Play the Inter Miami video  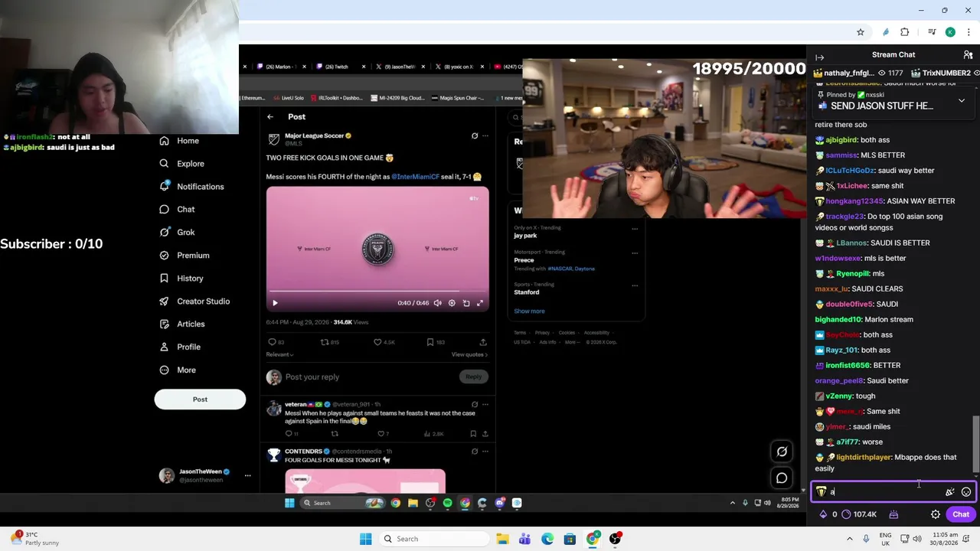coord(275,303)
